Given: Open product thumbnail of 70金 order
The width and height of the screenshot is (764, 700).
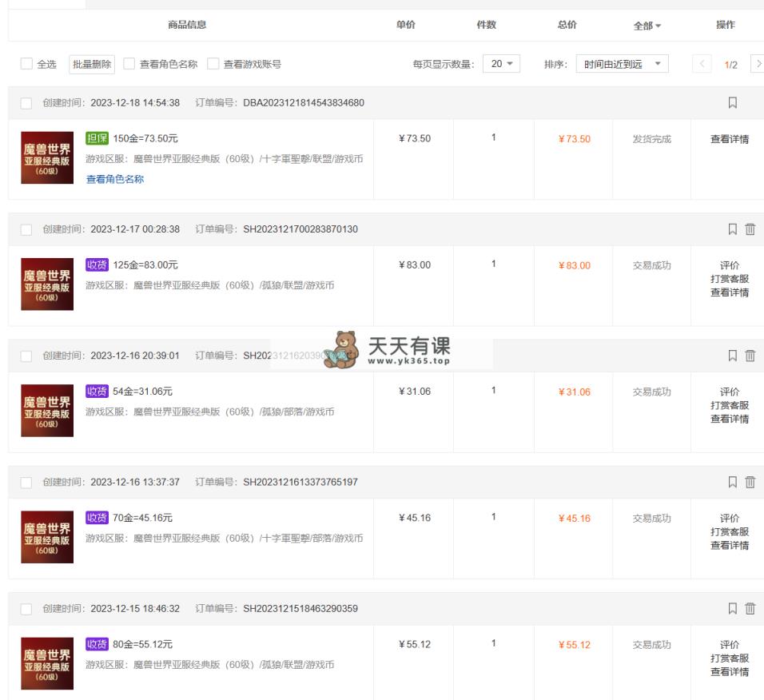Looking at the screenshot, I should point(47,537).
